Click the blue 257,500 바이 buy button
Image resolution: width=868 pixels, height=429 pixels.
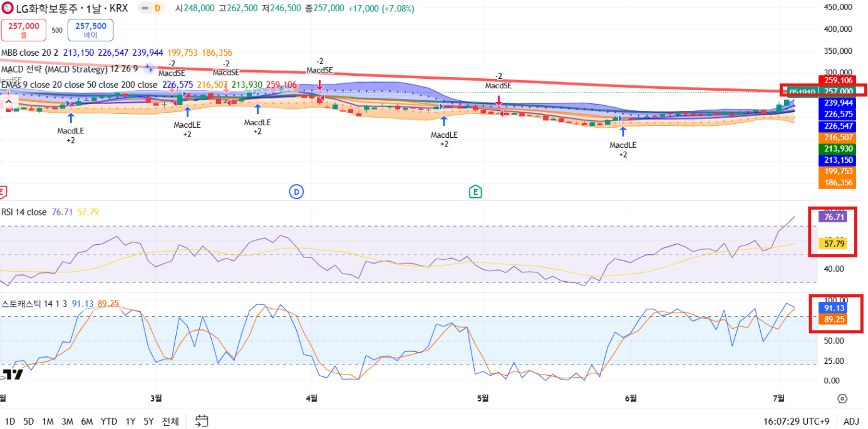pos(90,30)
